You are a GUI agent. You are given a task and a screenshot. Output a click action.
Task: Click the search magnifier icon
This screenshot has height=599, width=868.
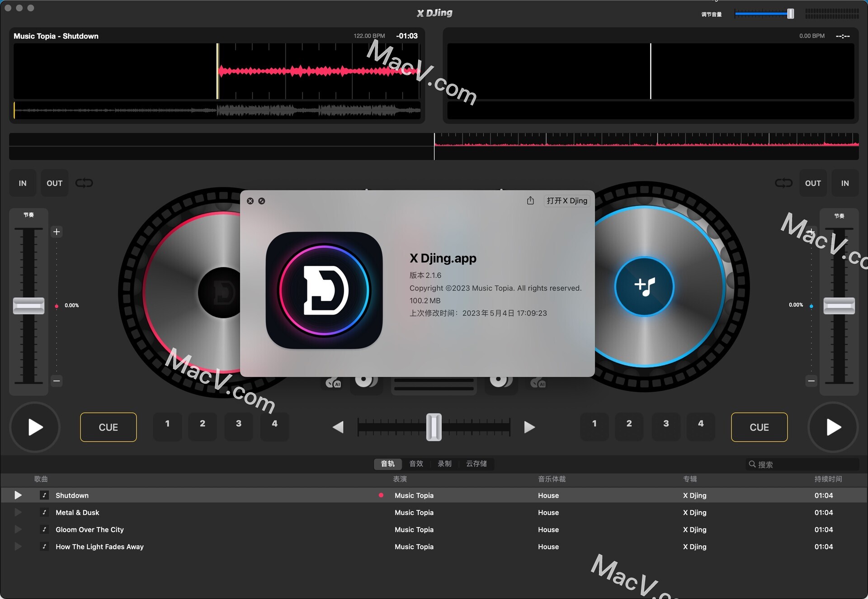752,464
